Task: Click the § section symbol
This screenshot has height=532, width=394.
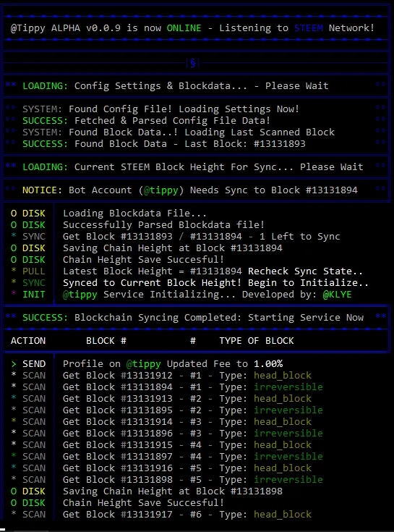Action: (x=193, y=63)
